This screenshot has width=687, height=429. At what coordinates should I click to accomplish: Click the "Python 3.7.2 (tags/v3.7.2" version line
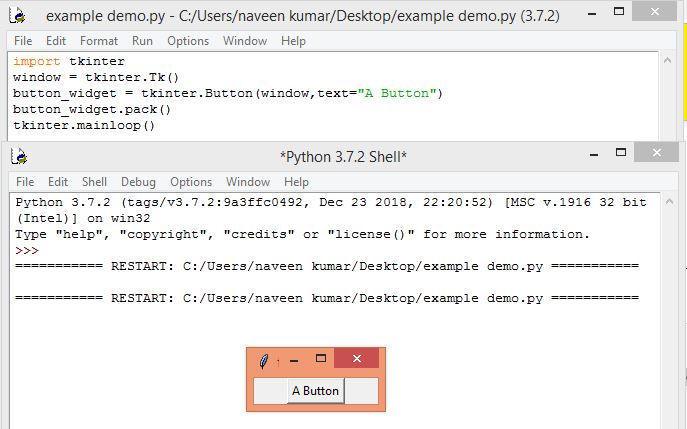331,202
